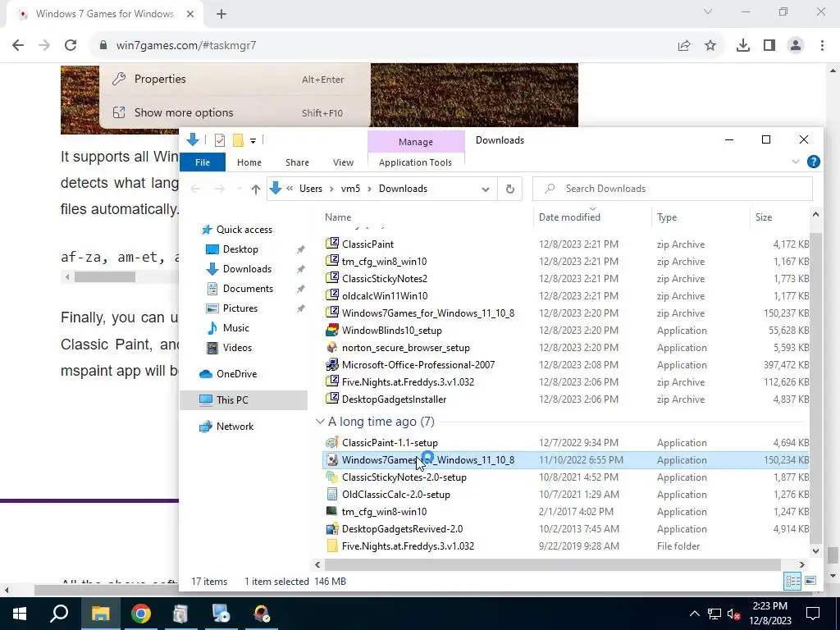Open a new Chrome tab

point(221,15)
